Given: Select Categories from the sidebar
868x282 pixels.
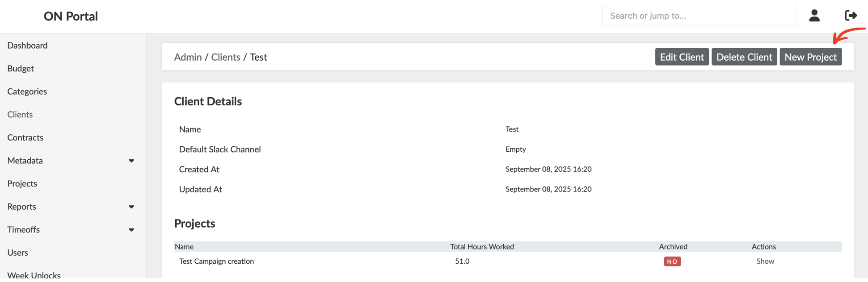Looking at the screenshot, I should click(27, 91).
